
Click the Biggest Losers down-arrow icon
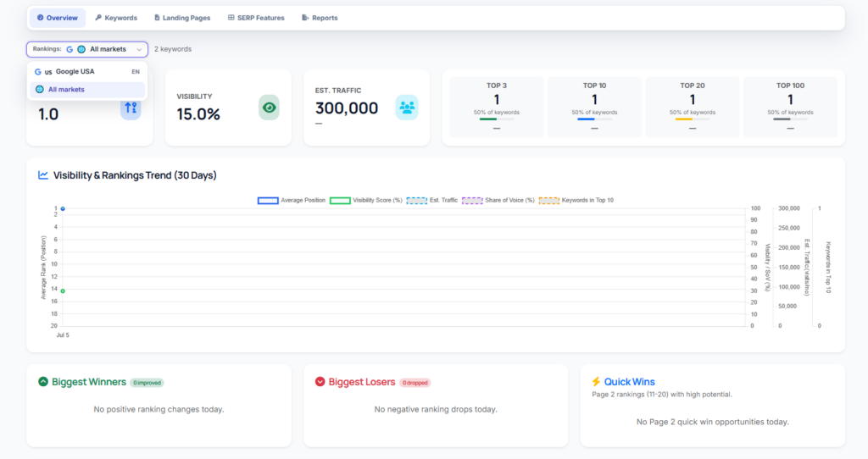(x=320, y=382)
